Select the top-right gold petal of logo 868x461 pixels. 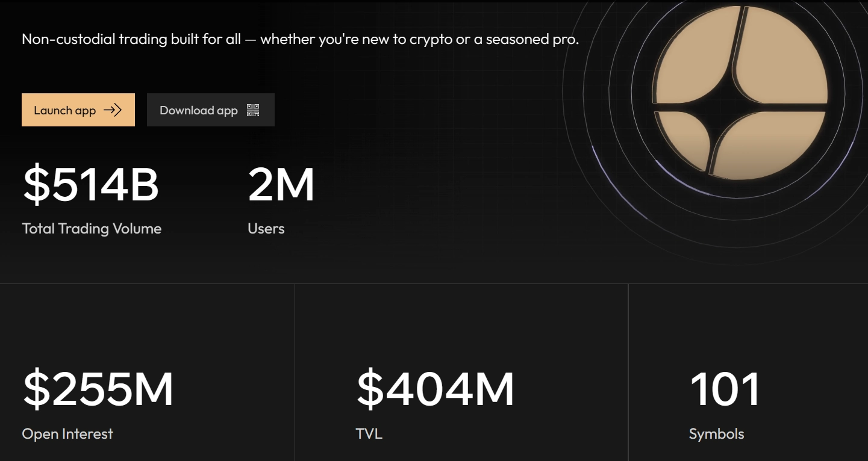point(783,54)
